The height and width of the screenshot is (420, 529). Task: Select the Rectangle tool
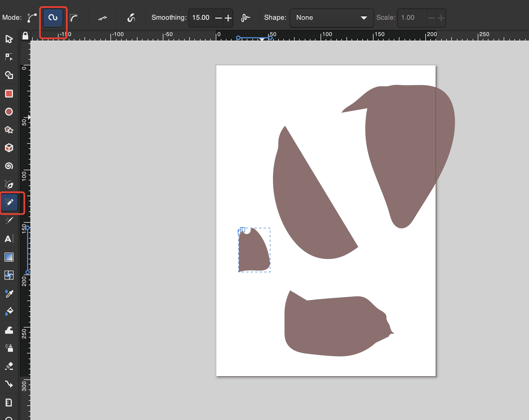coord(9,94)
